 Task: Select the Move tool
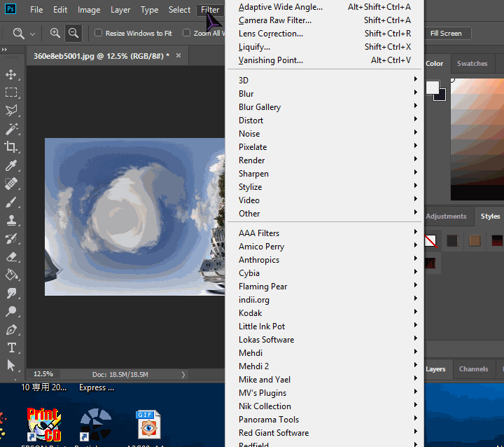tap(11, 74)
